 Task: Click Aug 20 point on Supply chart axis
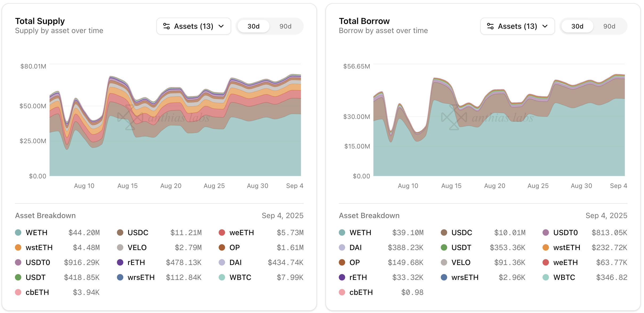click(x=171, y=186)
